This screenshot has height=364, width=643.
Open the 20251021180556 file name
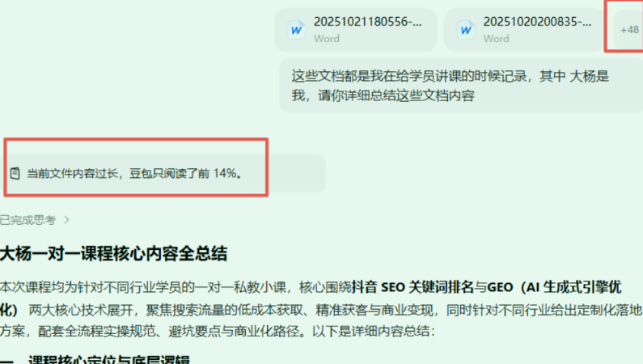[x=368, y=22]
